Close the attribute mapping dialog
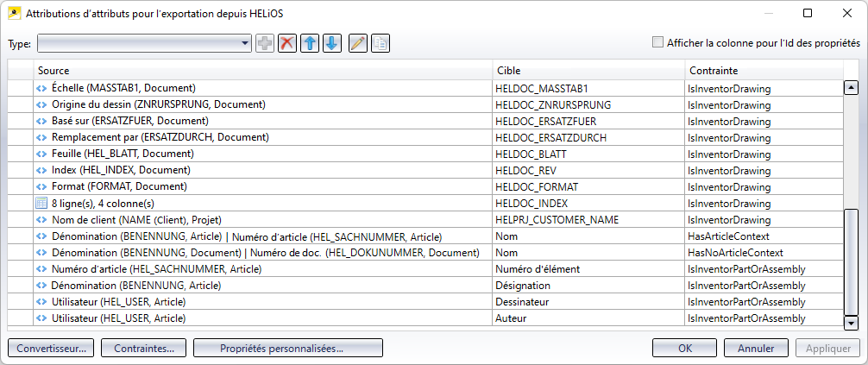Viewport: 868px width, 365px height. [847, 13]
